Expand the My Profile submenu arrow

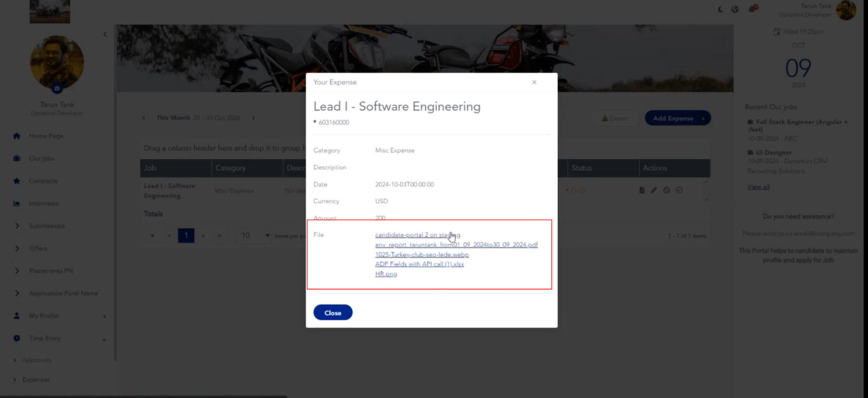tap(104, 316)
